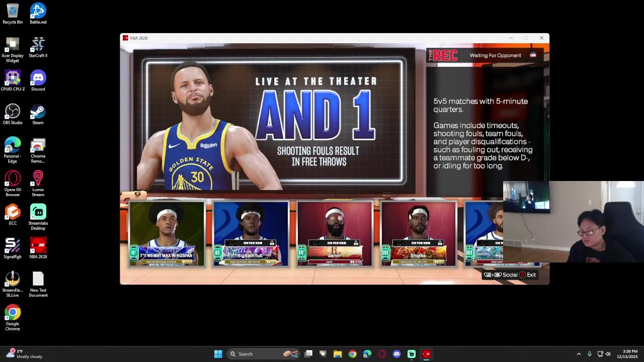Open the Lumia Stream desktop icon

pyautogui.click(x=38, y=184)
